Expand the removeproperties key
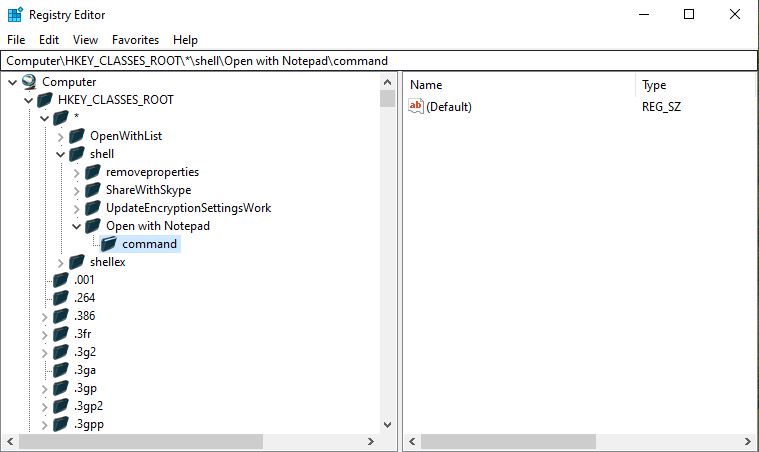The width and height of the screenshot is (759, 452). pyautogui.click(x=77, y=172)
